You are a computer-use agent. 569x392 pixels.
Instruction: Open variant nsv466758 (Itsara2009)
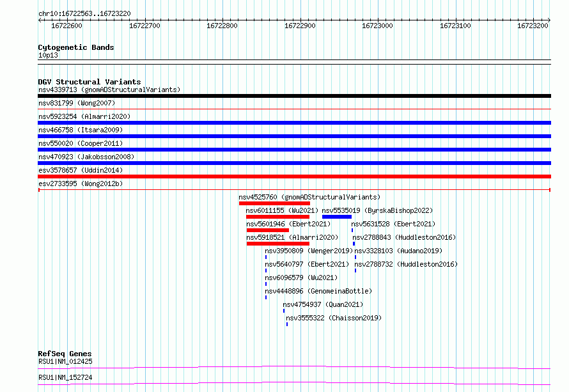tap(81, 130)
